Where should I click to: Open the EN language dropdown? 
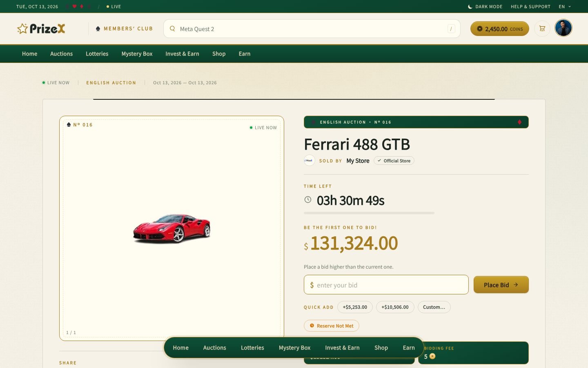click(565, 7)
